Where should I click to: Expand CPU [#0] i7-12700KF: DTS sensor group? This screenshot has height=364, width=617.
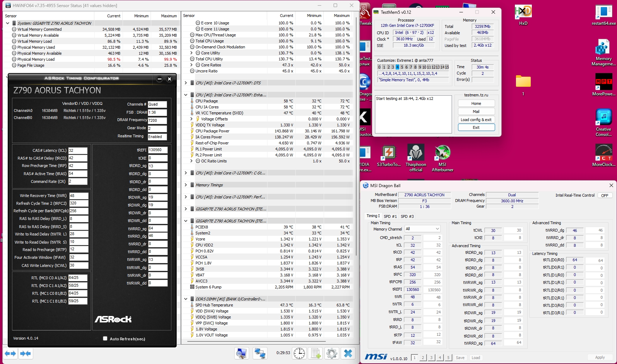pyautogui.click(x=186, y=83)
